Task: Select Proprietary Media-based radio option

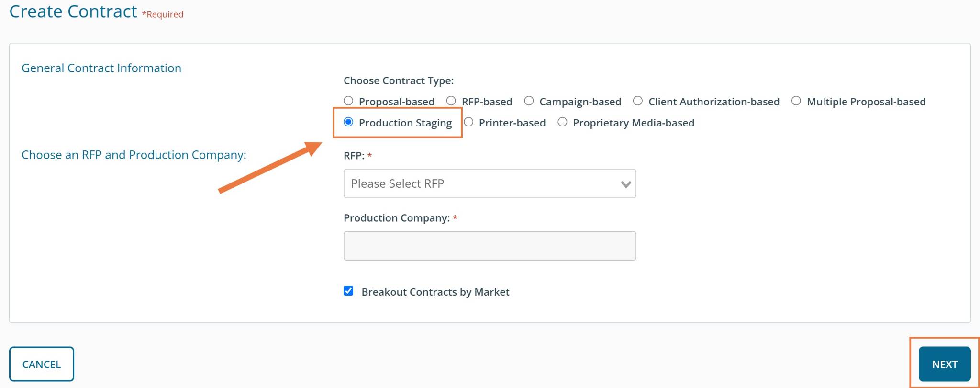Action: [x=562, y=122]
